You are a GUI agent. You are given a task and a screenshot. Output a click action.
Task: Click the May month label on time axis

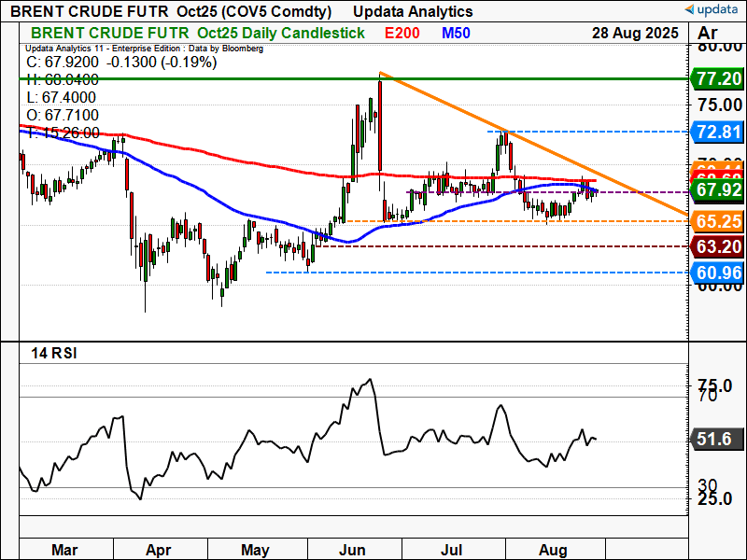(255, 550)
